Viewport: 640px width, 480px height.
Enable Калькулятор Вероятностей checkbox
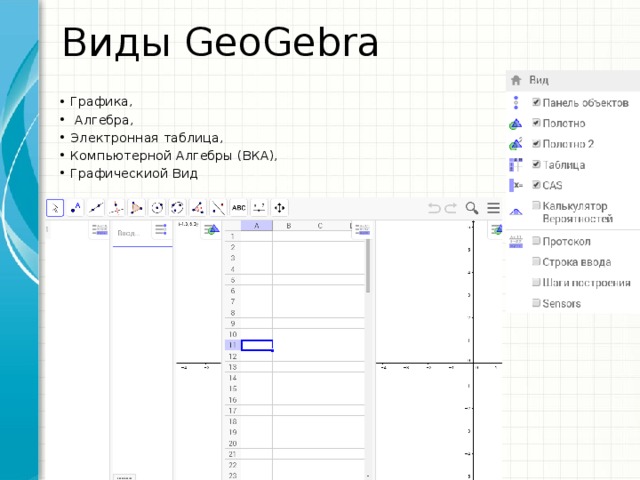pyautogui.click(x=536, y=205)
